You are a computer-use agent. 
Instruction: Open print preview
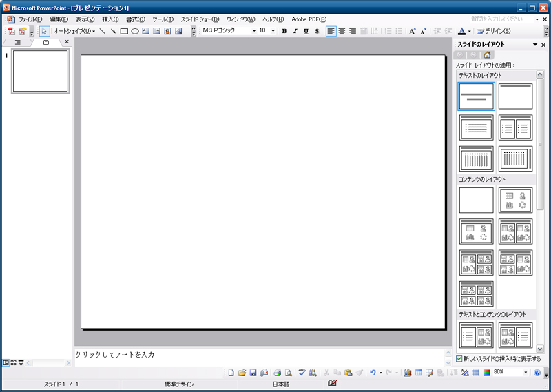pyautogui.click(x=288, y=373)
